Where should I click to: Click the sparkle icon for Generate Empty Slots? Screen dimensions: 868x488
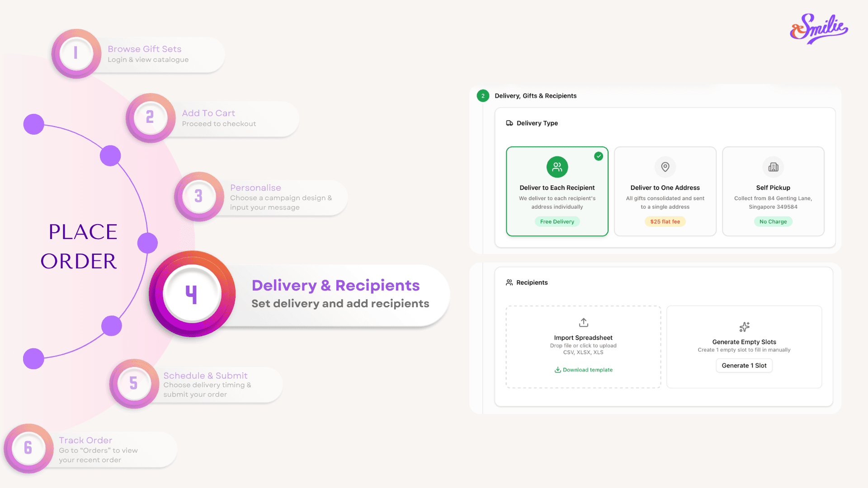[x=744, y=327]
